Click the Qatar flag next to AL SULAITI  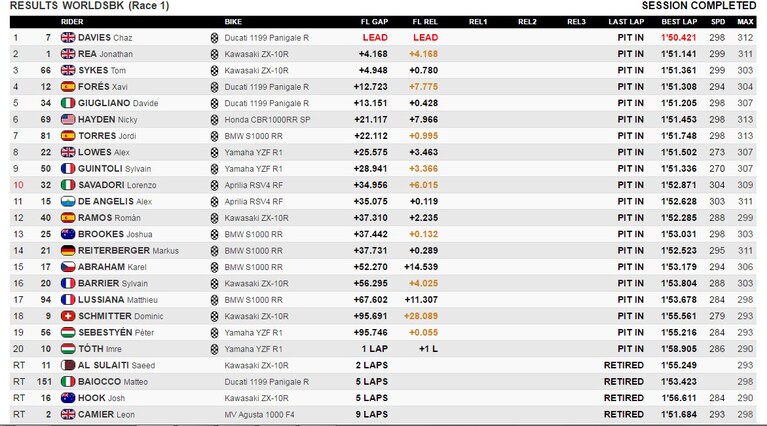pyautogui.click(x=68, y=365)
